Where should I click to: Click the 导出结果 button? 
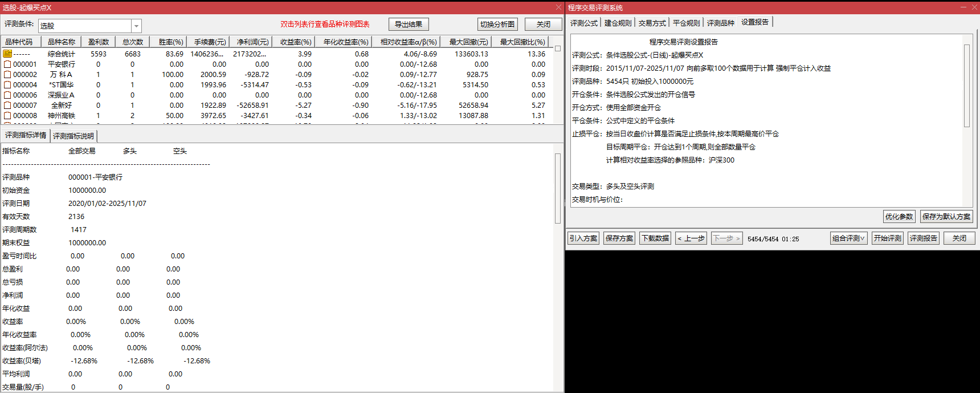[x=409, y=25]
